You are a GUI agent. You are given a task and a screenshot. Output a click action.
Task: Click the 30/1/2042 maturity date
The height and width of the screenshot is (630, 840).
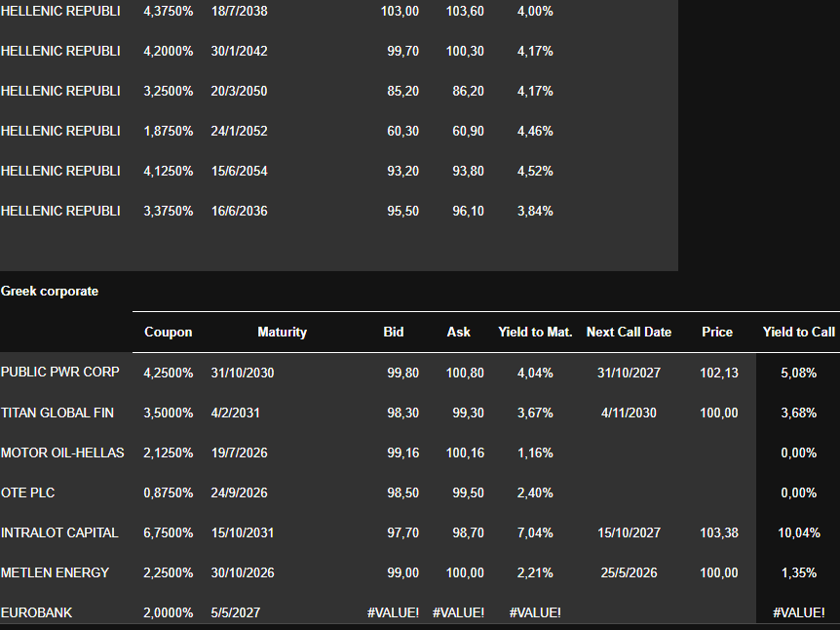point(239,51)
